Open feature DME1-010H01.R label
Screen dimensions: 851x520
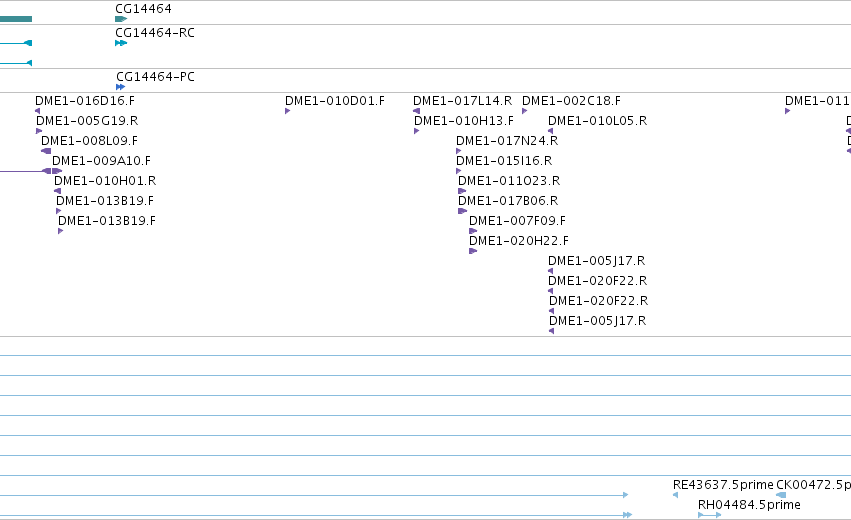105,181
